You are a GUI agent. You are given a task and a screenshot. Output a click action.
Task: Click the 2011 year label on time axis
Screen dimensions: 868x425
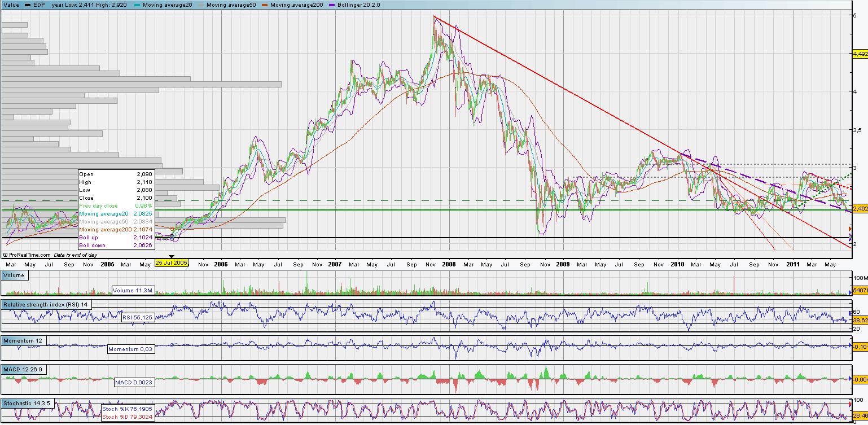tap(793, 264)
